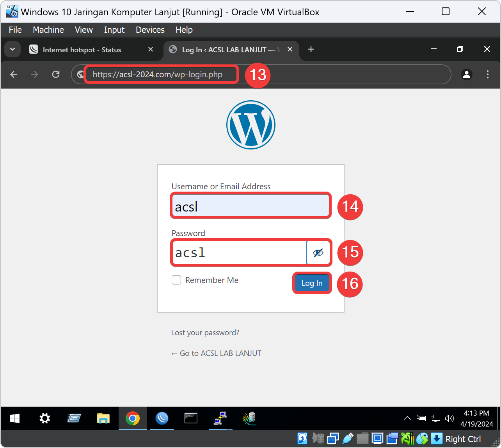The height and width of the screenshot is (448, 501).
Task: Click VirtualBox network adapters indicator
Action: [333, 439]
